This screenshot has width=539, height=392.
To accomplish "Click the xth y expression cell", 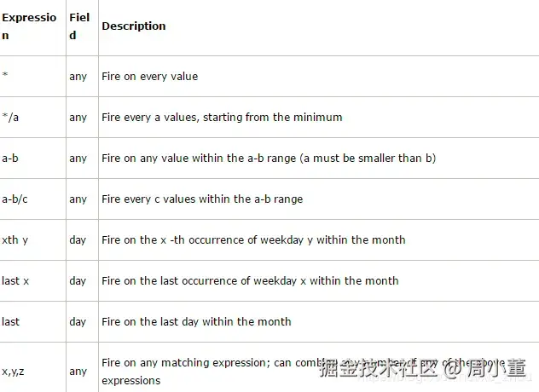I will [x=15, y=240].
